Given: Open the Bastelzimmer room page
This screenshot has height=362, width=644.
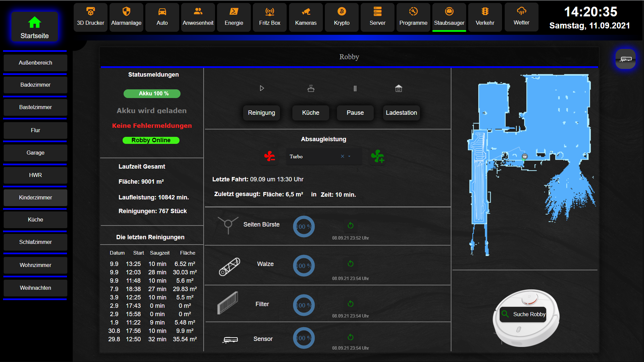Looking at the screenshot, I should [x=35, y=107].
